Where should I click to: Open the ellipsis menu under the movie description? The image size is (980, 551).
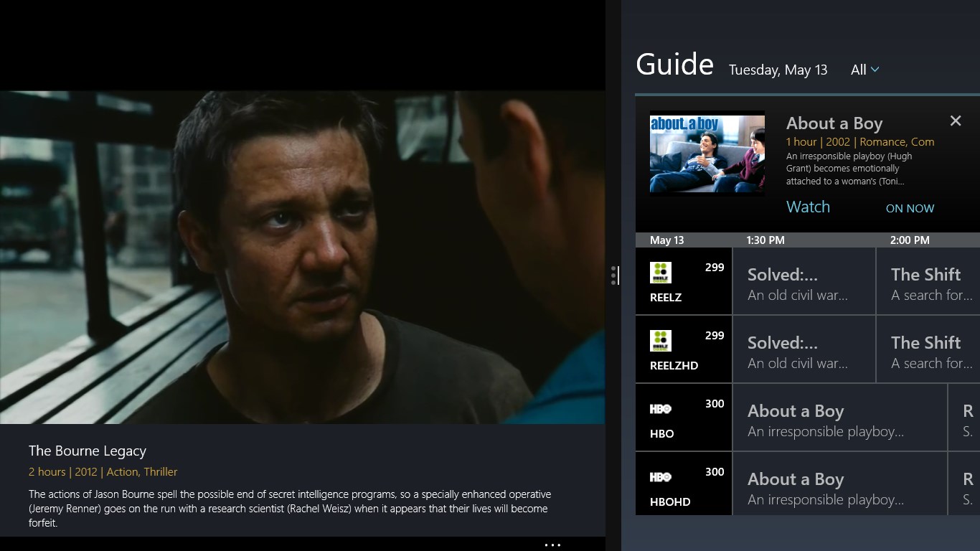tap(552, 545)
